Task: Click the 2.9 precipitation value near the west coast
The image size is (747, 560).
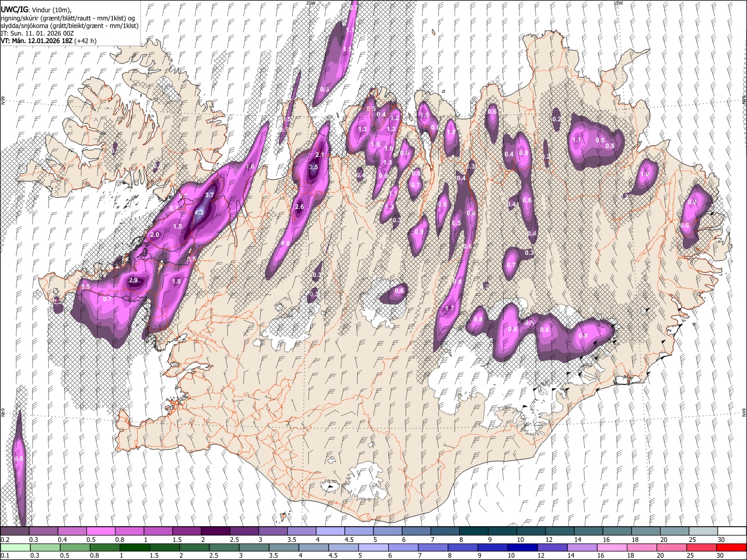Action: 133,281
